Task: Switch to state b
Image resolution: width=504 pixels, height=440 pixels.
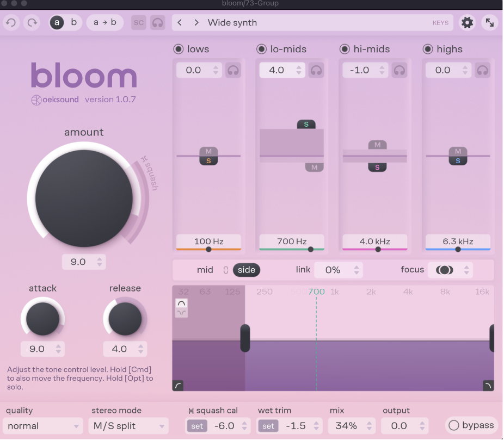Action: tap(73, 23)
